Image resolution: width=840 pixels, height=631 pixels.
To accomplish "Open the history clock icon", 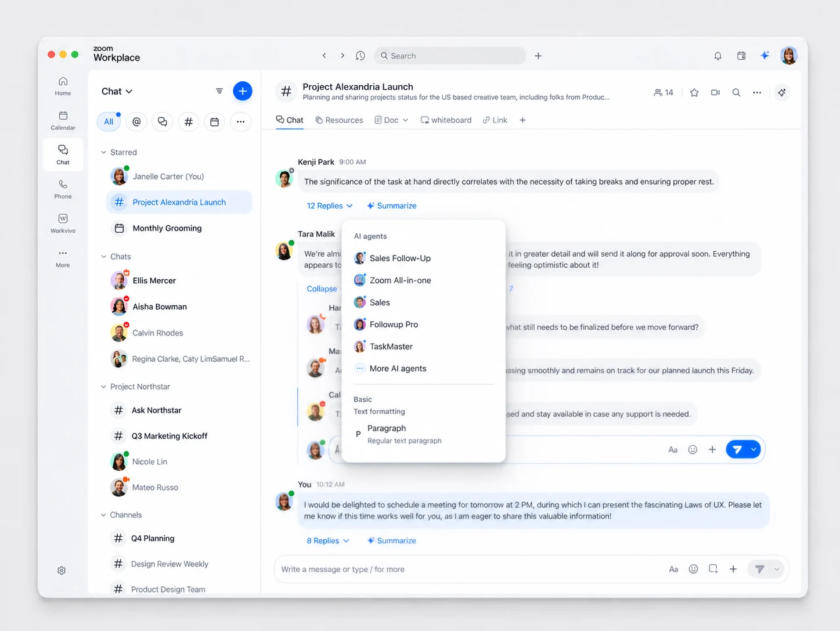I will (360, 56).
